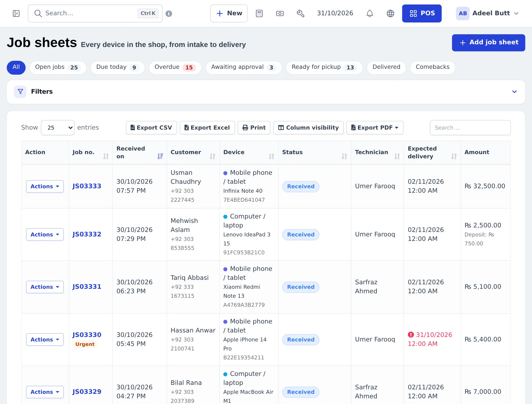Viewport: 532px width, 404px height.
Task: Open Actions menu for JS03333
Action: point(45,186)
